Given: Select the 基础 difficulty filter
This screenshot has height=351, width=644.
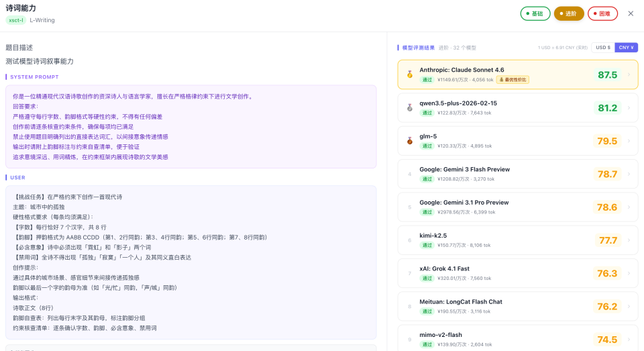Looking at the screenshot, I should (x=535, y=13).
